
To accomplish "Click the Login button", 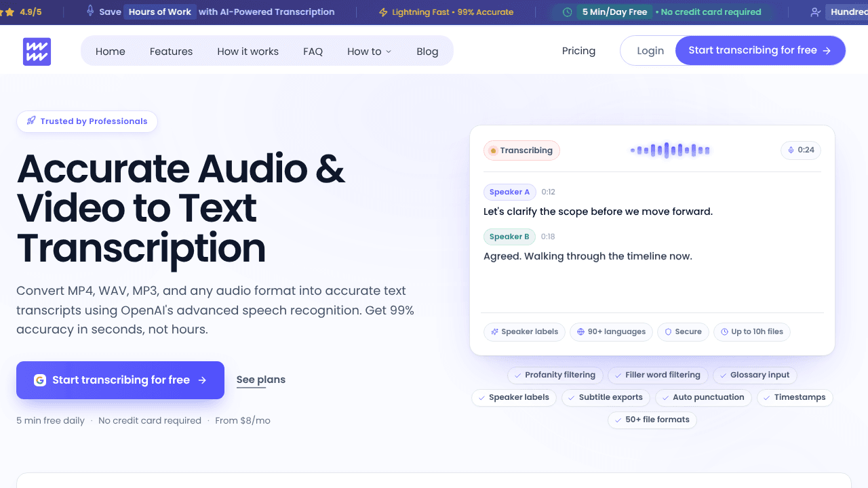I will (650, 51).
